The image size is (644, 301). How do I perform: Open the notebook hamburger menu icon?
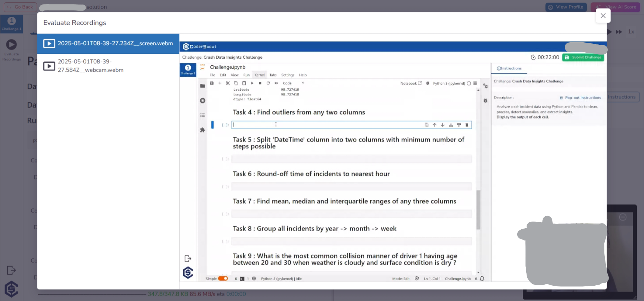(x=475, y=83)
